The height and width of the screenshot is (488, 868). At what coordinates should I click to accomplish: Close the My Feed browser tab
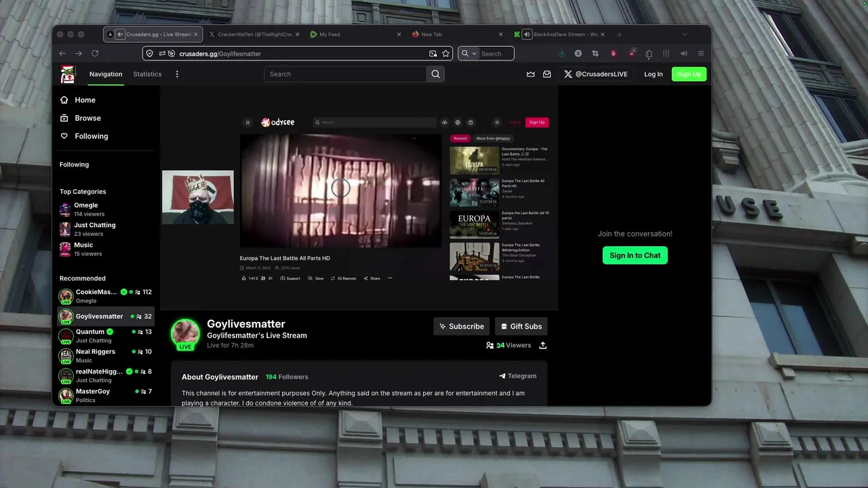coord(399,35)
